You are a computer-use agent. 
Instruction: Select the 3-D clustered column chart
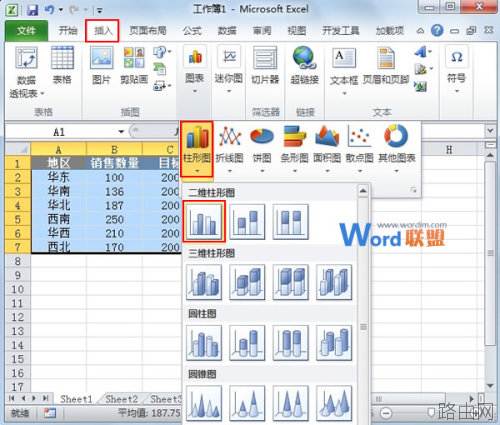click(x=204, y=282)
